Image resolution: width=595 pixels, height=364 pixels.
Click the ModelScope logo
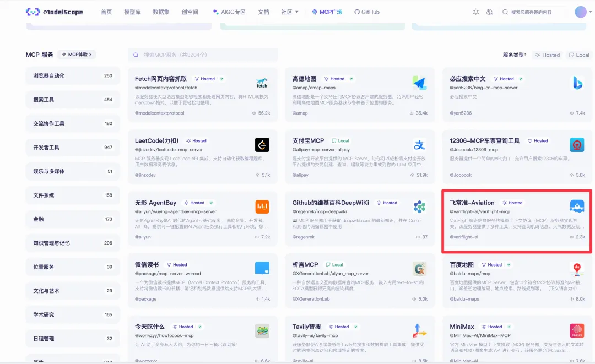pyautogui.click(x=54, y=12)
